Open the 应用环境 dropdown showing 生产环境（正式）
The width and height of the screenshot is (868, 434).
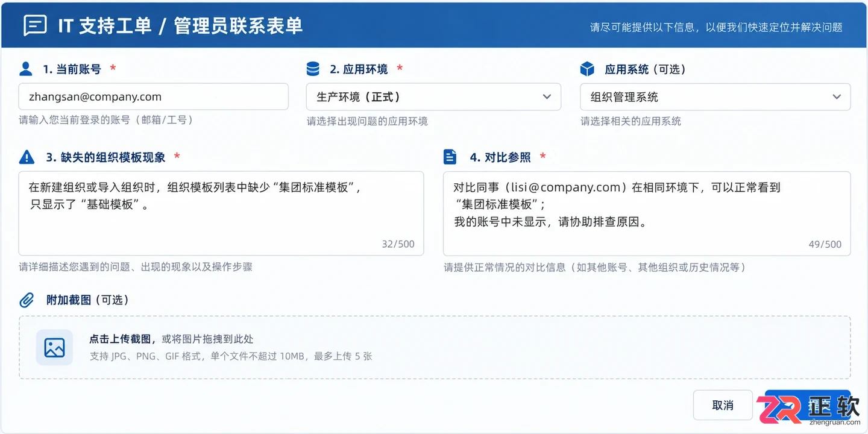pyautogui.click(x=434, y=96)
